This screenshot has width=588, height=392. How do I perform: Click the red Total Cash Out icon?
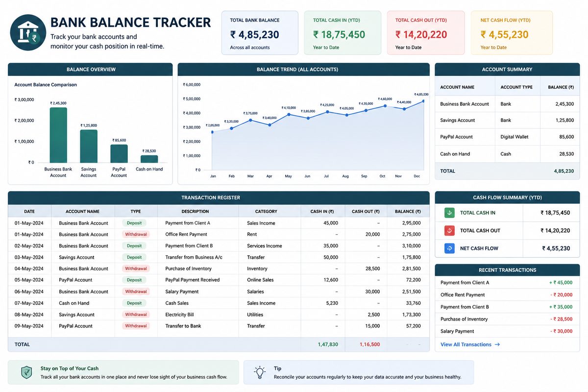point(450,230)
